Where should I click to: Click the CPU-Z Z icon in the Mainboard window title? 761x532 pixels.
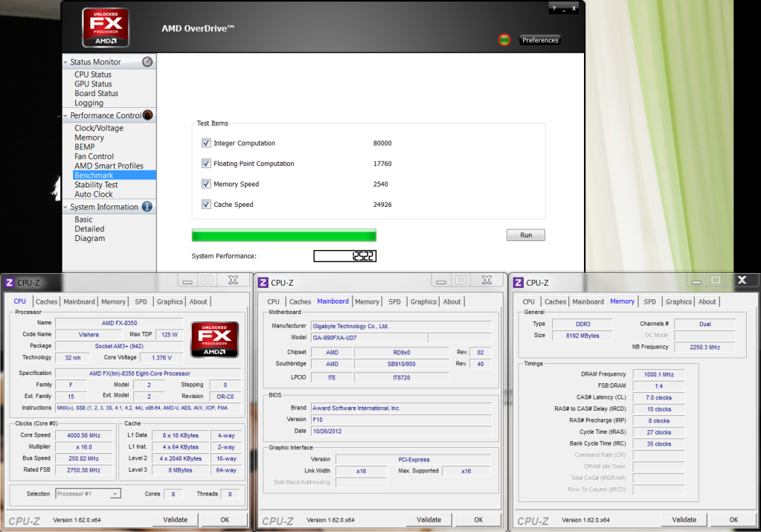coord(263,283)
